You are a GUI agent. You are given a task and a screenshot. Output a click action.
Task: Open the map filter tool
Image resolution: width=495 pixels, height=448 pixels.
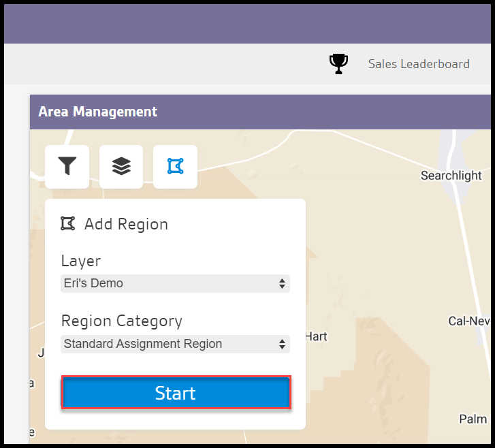[x=67, y=166]
